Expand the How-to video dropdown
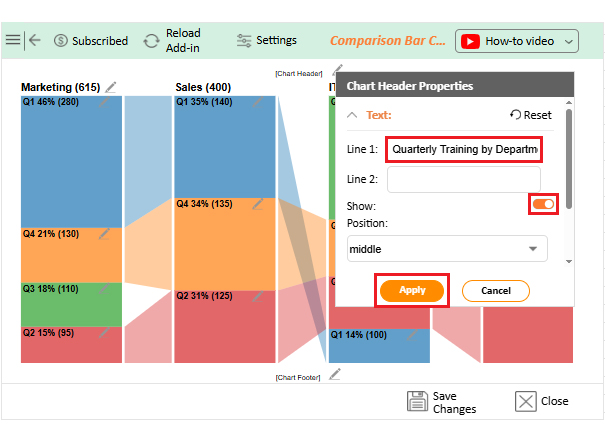 pyautogui.click(x=517, y=41)
